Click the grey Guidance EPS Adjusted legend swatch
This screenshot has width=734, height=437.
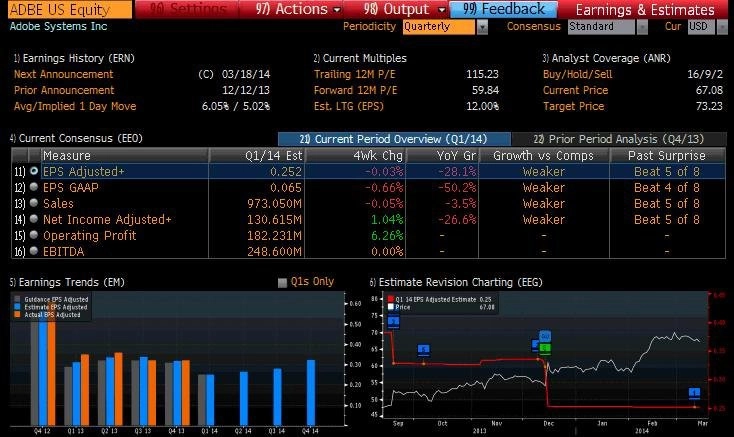click(17, 299)
